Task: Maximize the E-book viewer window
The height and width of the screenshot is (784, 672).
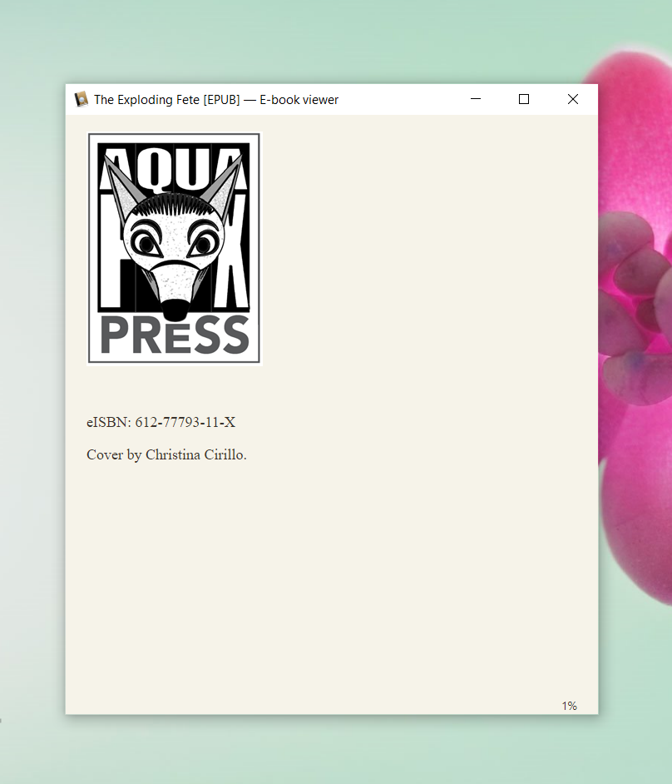Action: pos(524,99)
